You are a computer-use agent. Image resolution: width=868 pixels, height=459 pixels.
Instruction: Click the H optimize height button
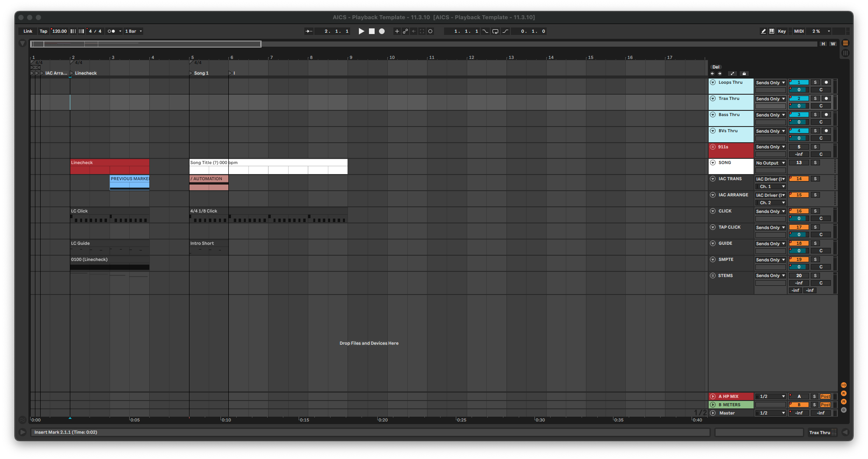(823, 44)
